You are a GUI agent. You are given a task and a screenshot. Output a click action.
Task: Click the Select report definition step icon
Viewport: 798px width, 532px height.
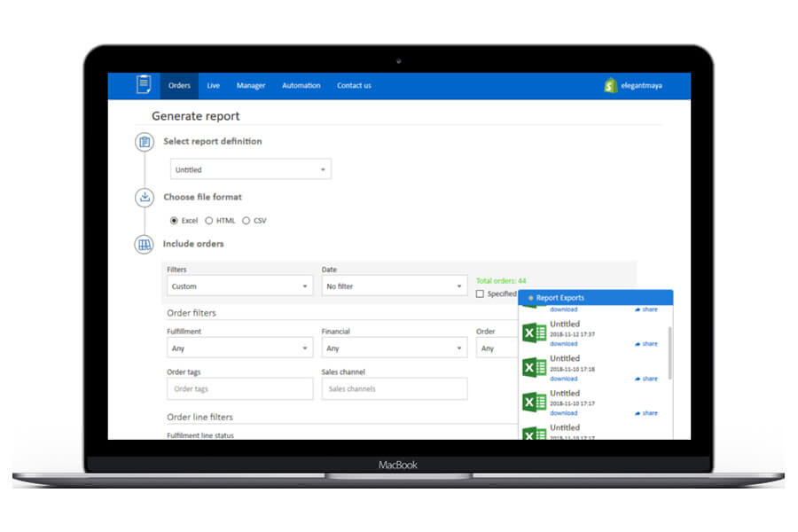click(x=145, y=142)
